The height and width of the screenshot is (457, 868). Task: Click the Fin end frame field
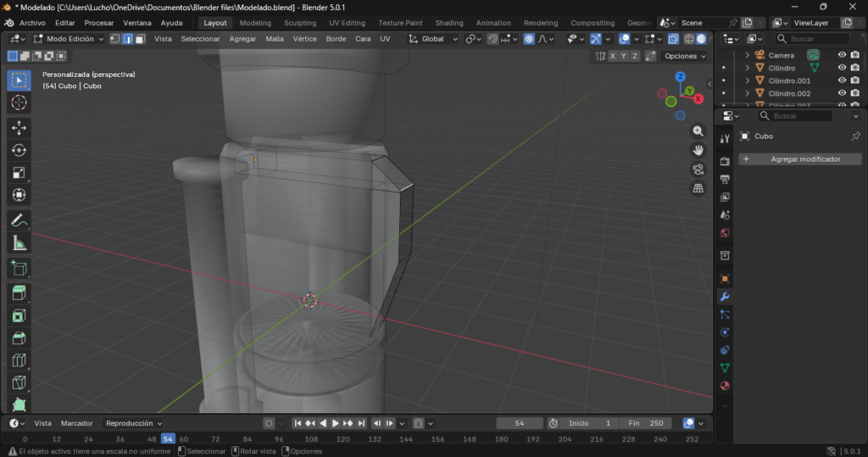(644, 423)
